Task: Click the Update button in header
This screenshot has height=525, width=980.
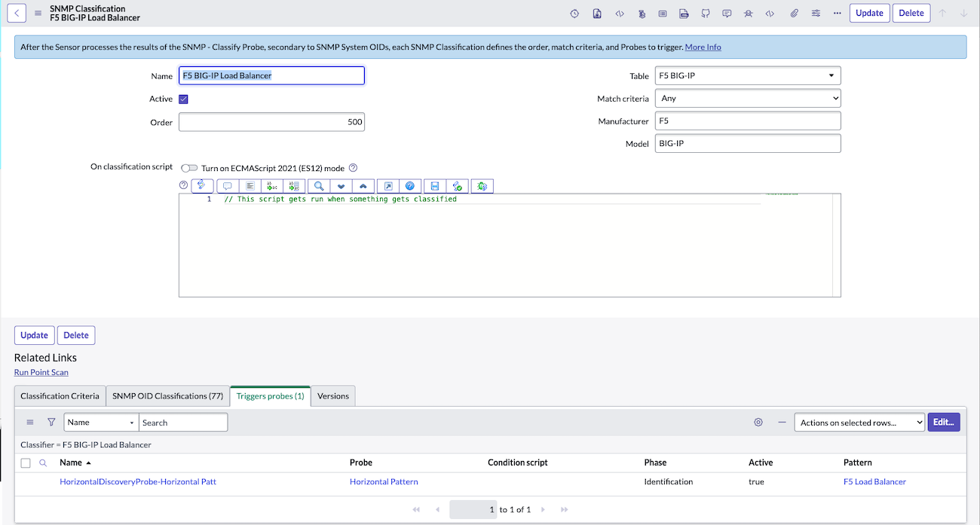Action: (869, 13)
